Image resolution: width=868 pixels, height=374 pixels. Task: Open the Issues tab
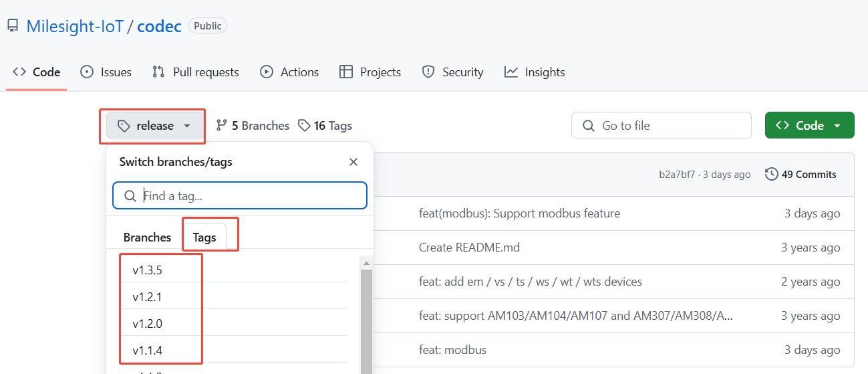(106, 72)
